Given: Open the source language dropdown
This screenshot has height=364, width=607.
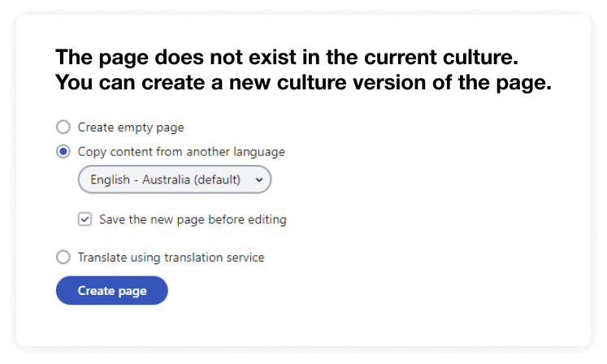Looking at the screenshot, I should pos(174,180).
